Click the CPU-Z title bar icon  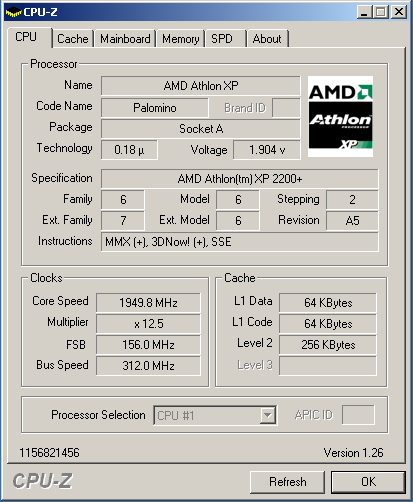coord(13,13)
